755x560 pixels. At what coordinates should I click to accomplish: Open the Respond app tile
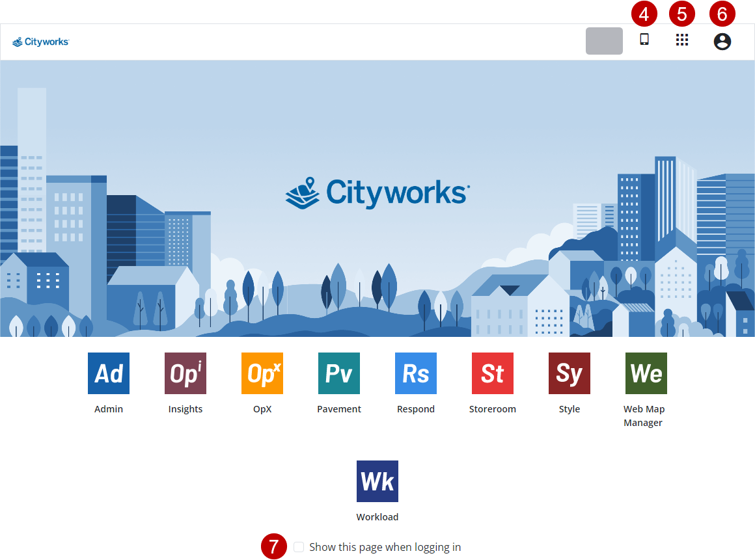coord(416,373)
